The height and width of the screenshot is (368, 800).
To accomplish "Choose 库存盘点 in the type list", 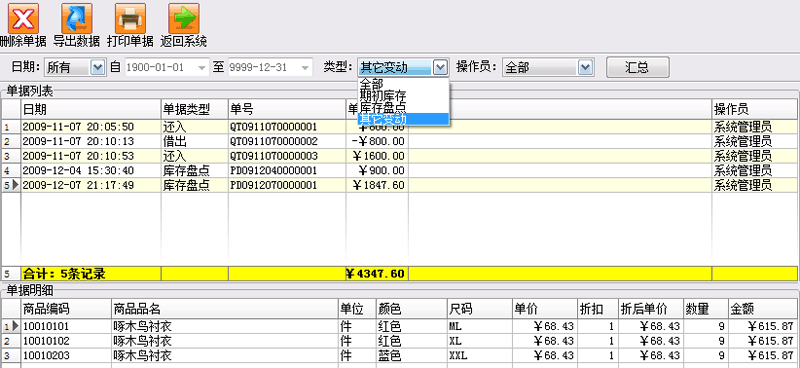I will [x=403, y=107].
